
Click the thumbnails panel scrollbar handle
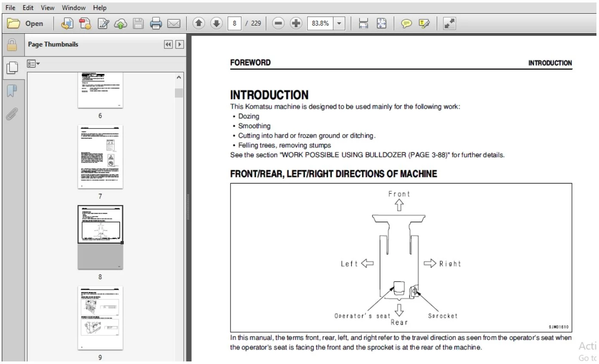tap(179, 93)
